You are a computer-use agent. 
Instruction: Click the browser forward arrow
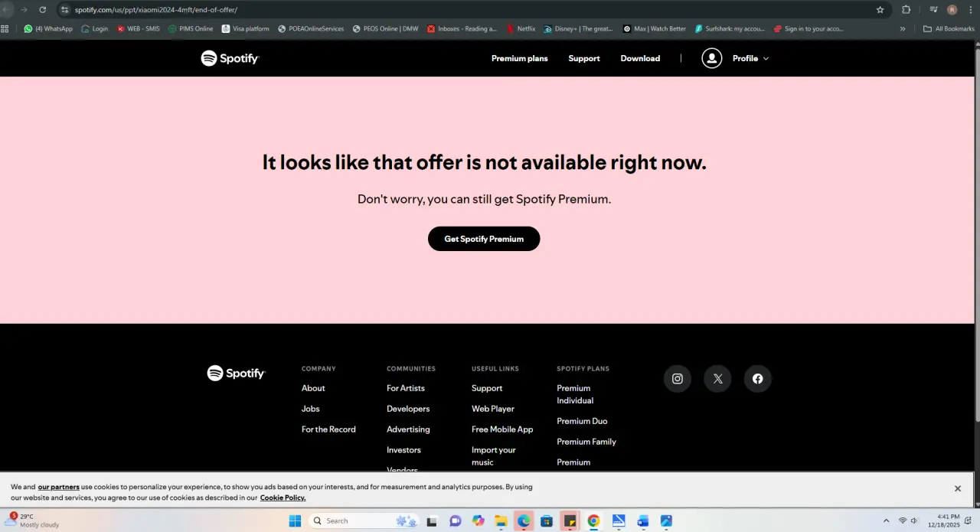tap(24, 9)
